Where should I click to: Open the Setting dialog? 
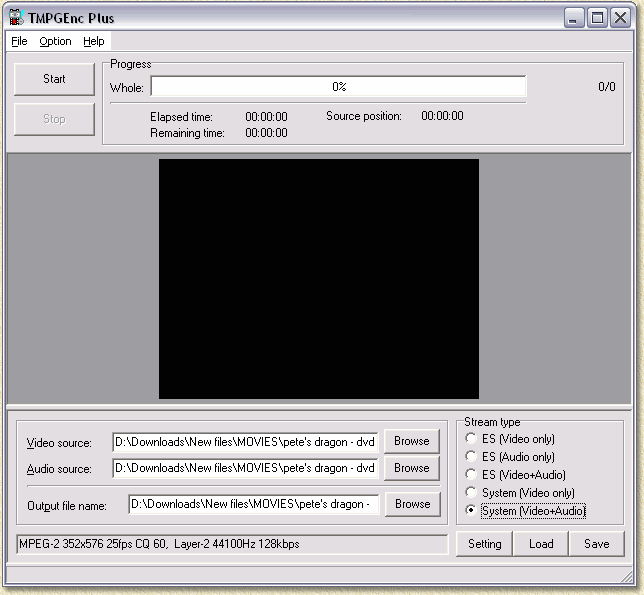coord(484,544)
